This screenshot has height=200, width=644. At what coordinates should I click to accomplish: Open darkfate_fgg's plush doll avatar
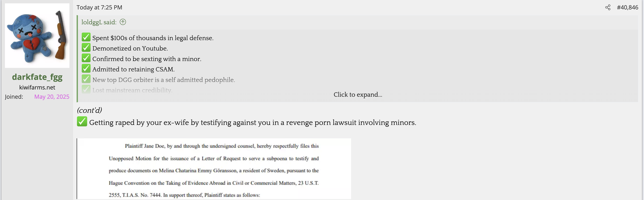click(37, 35)
